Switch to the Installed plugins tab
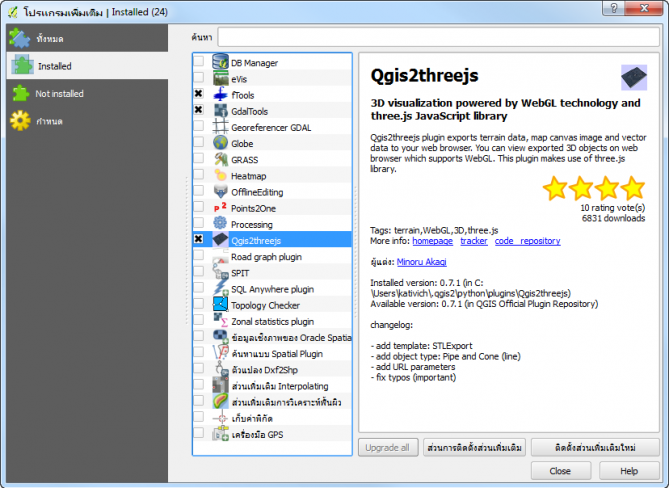This screenshot has height=488, width=669. (87, 66)
